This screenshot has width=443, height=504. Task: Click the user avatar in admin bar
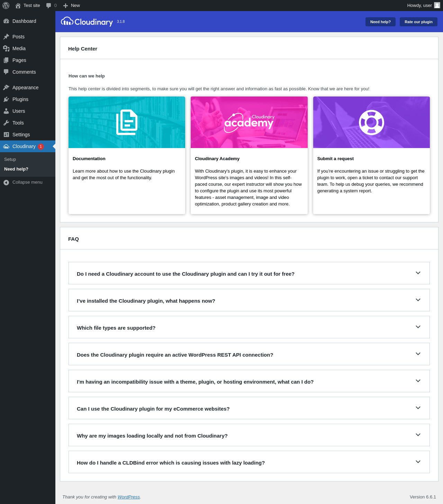pos(437,5)
